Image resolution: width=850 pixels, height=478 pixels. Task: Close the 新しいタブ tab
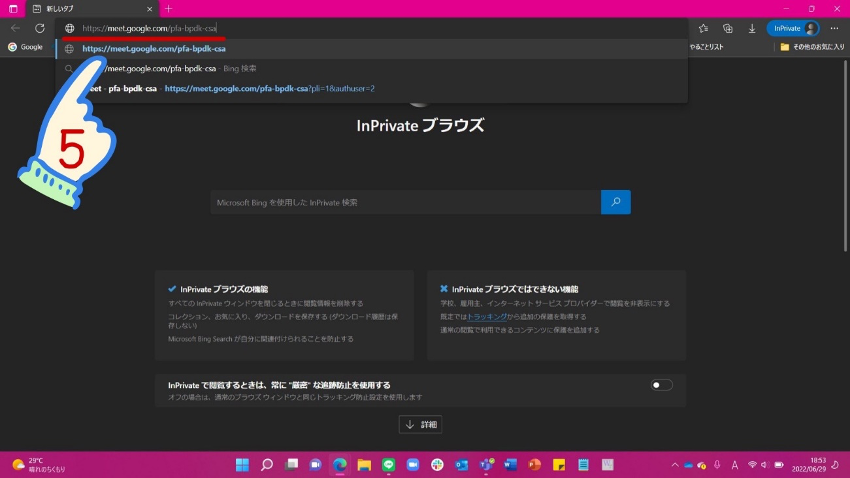coord(150,9)
